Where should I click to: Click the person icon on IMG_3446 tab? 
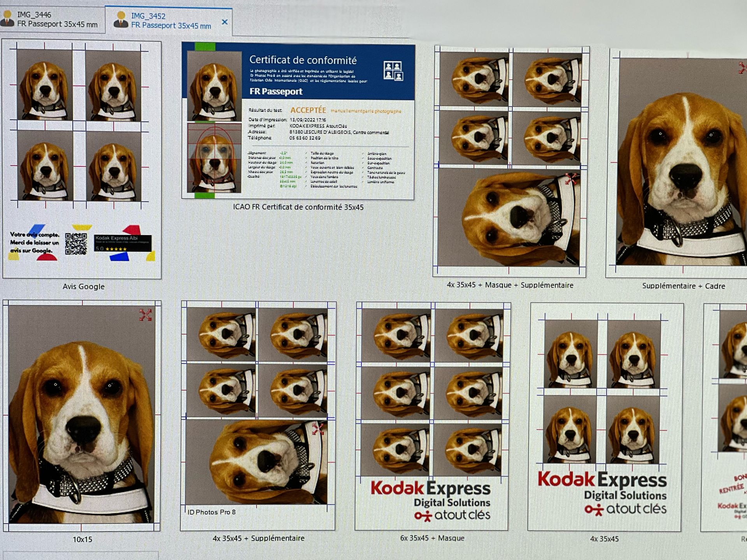(7, 19)
